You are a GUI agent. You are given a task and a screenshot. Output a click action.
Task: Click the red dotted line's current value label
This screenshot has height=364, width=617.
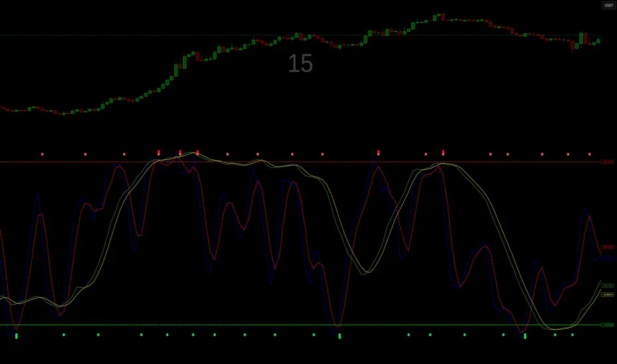(608, 247)
